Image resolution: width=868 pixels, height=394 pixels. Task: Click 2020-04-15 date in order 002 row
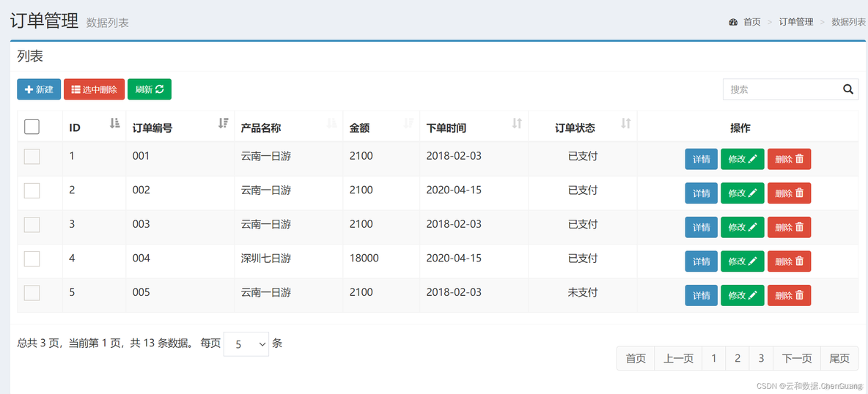pos(454,190)
